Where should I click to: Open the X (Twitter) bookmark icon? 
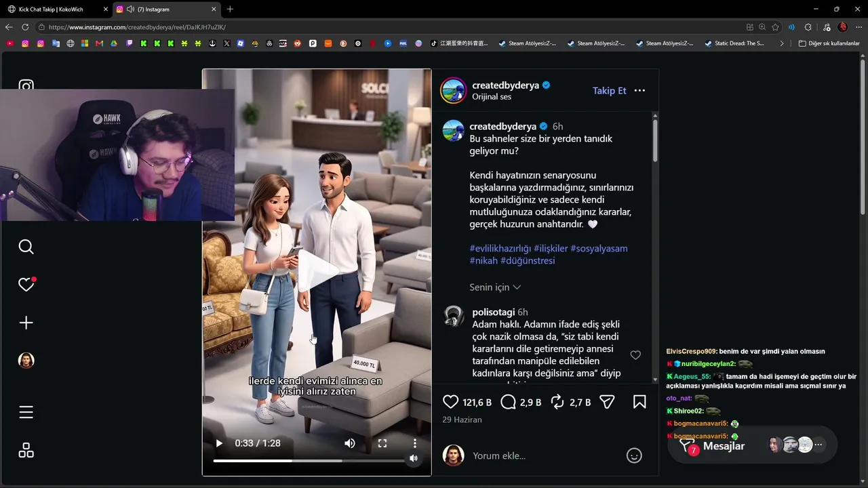point(226,43)
